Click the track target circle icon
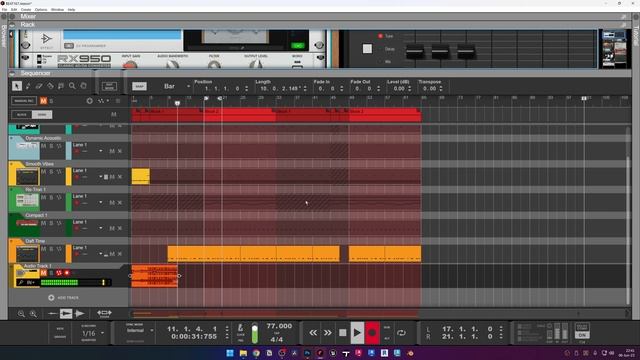 [x=89, y=101]
